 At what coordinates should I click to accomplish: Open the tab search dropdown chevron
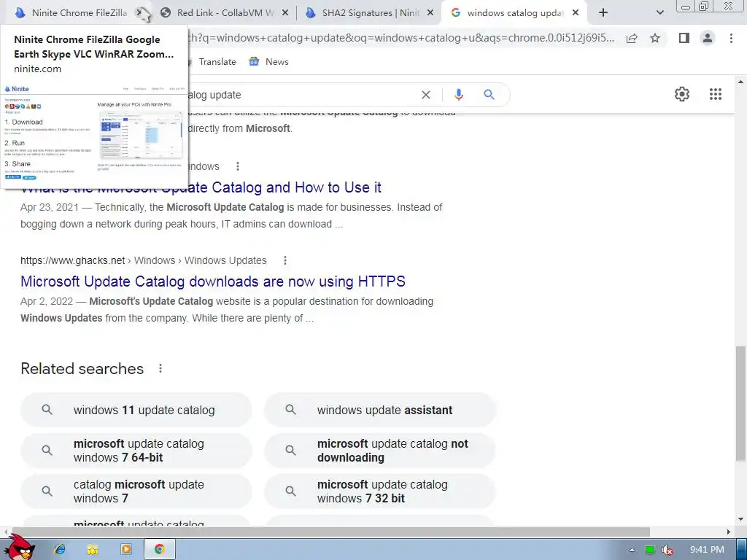click(659, 13)
